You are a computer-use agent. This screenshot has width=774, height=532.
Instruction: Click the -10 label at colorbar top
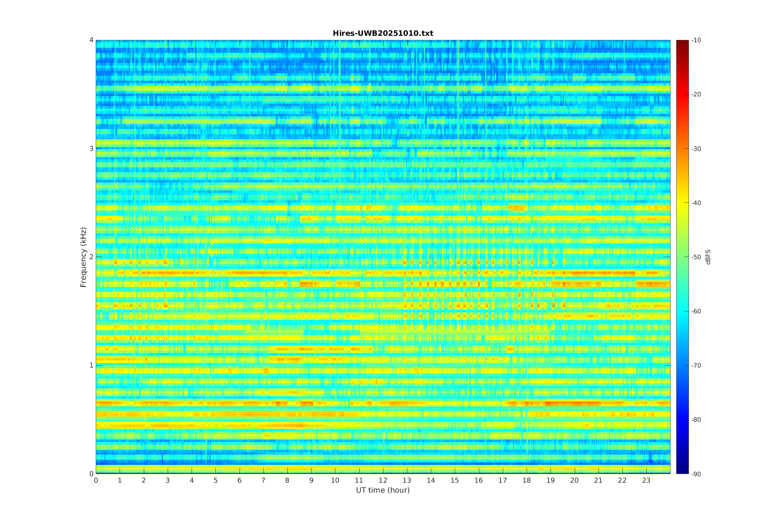tap(696, 40)
